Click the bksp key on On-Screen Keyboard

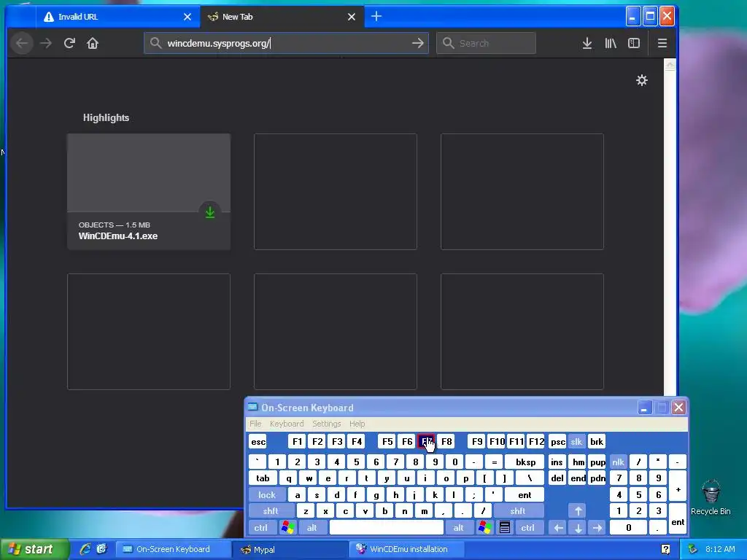tap(525, 462)
